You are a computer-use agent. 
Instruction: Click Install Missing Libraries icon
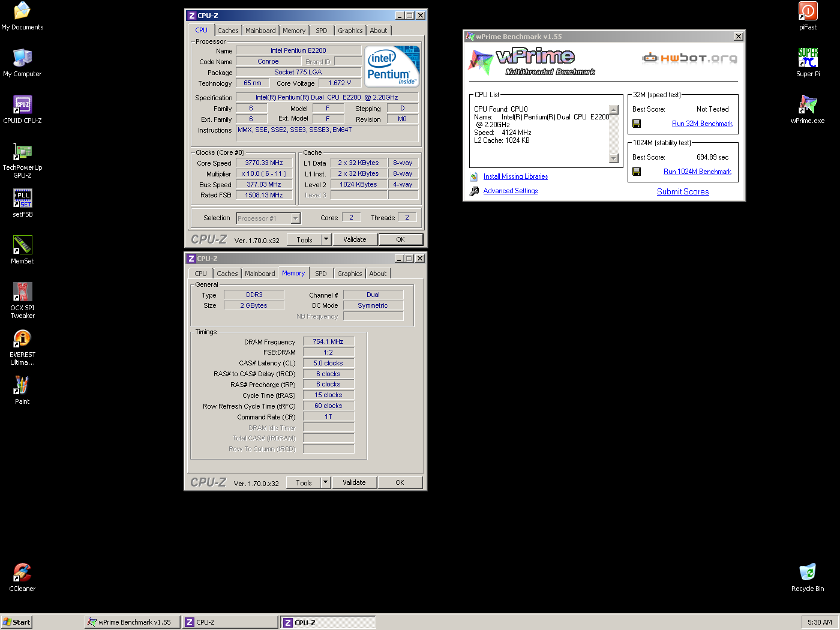tap(474, 176)
